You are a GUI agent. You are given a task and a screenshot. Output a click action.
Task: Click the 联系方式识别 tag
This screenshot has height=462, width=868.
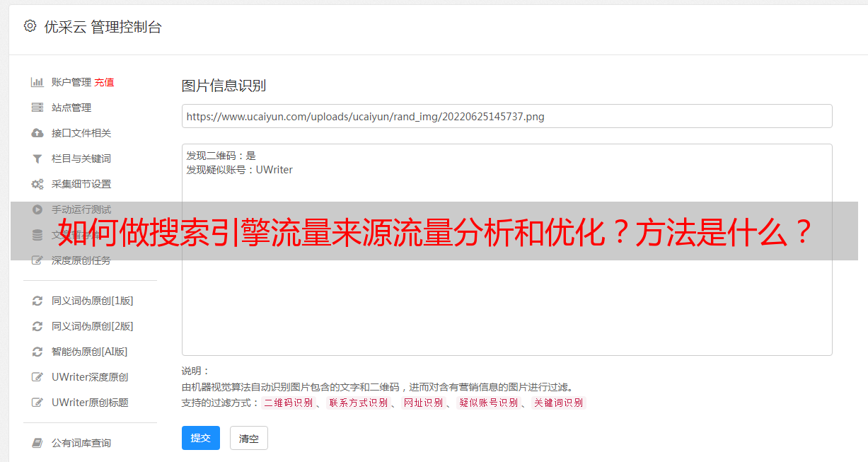click(x=358, y=403)
